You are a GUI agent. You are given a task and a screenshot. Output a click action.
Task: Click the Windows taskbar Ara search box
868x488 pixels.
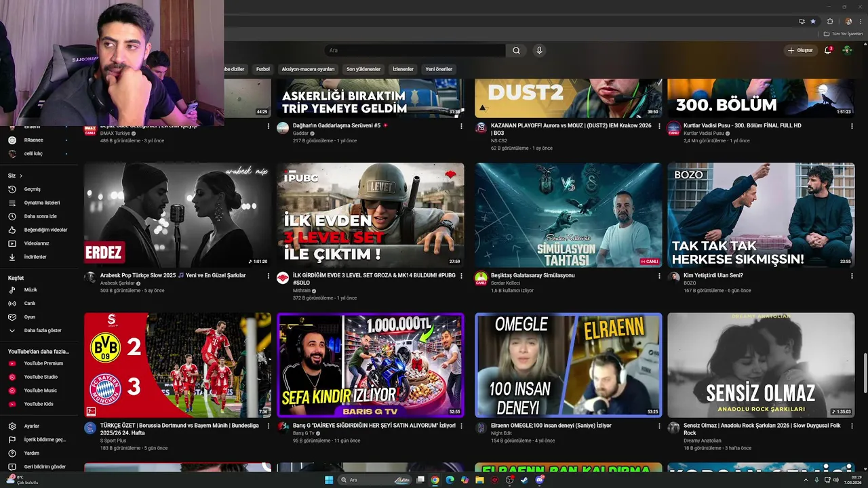(x=374, y=480)
